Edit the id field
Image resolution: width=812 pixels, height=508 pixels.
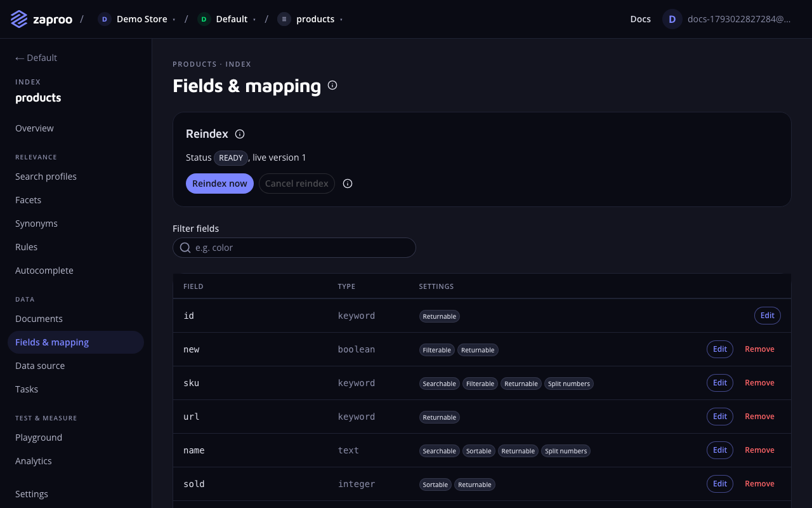point(768,316)
